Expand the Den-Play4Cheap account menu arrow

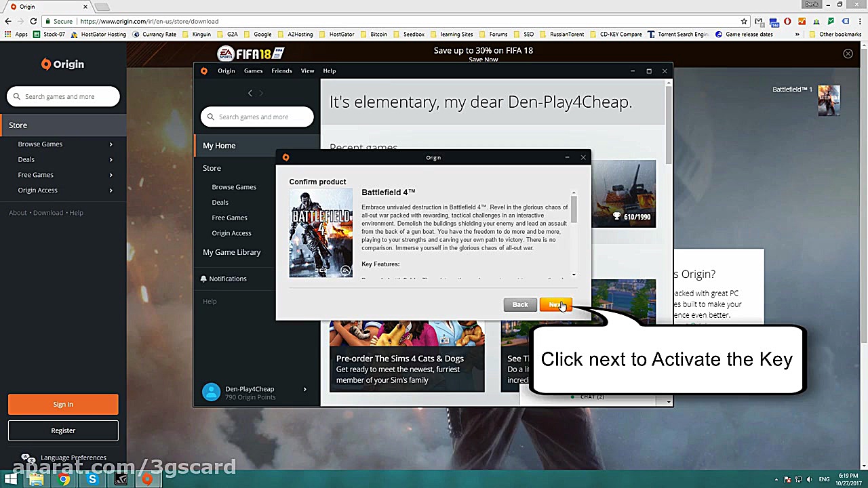[304, 389]
